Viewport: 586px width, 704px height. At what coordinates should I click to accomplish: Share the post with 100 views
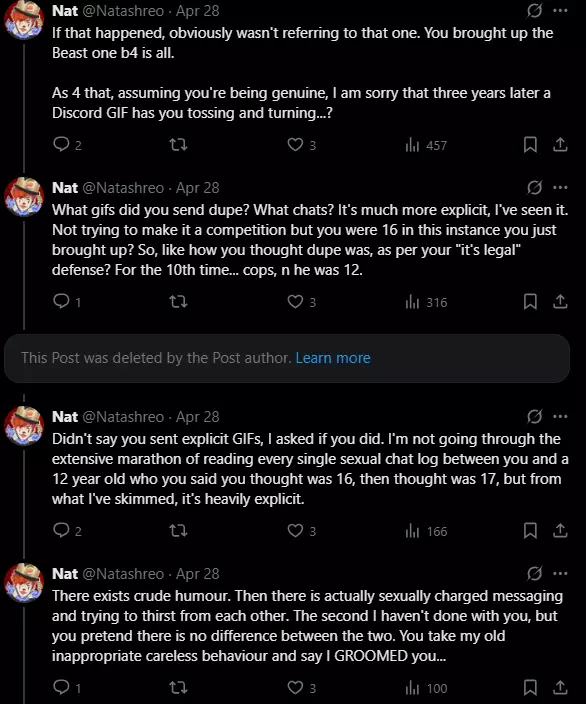point(560,687)
